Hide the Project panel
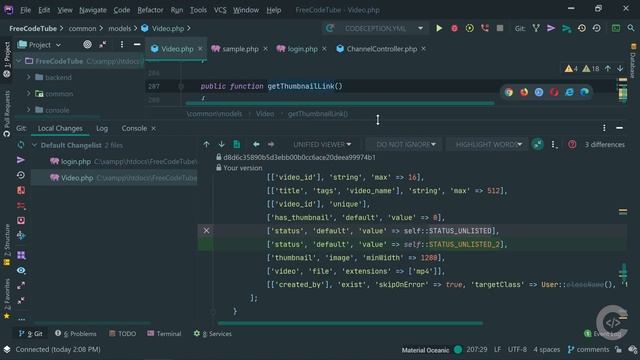The image size is (640, 360). (137, 44)
